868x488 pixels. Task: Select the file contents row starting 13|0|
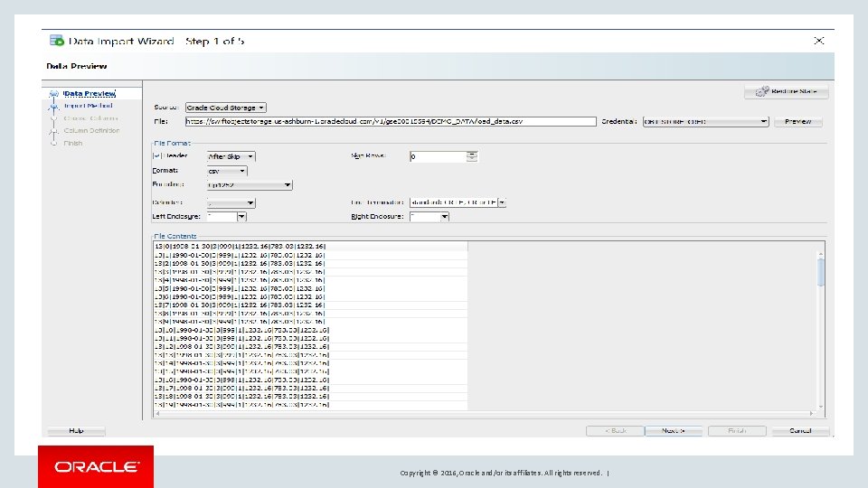pyautogui.click(x=310, y=246)
